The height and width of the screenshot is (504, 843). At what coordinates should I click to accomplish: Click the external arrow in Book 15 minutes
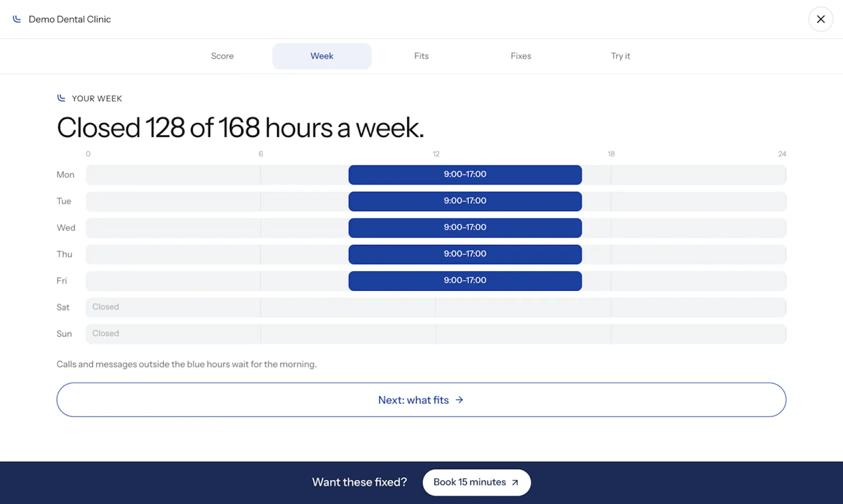point(515,482)
